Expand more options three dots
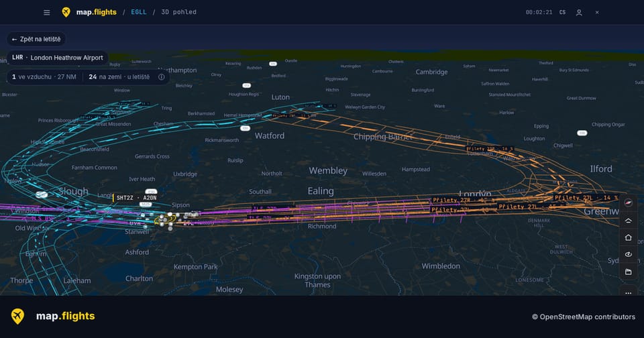This screenshot has width=644, height=338. click(629, 293)
